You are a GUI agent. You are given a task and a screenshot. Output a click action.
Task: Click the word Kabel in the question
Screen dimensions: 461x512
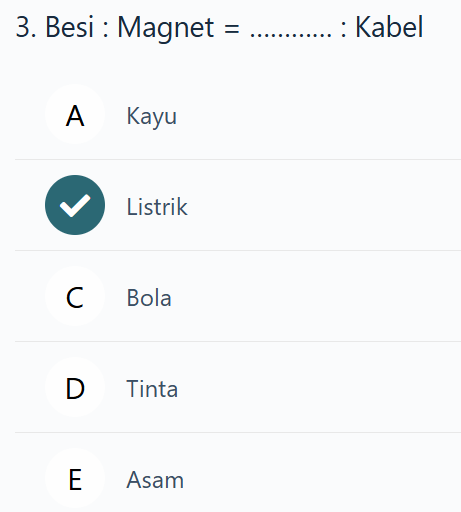[389, 27]
